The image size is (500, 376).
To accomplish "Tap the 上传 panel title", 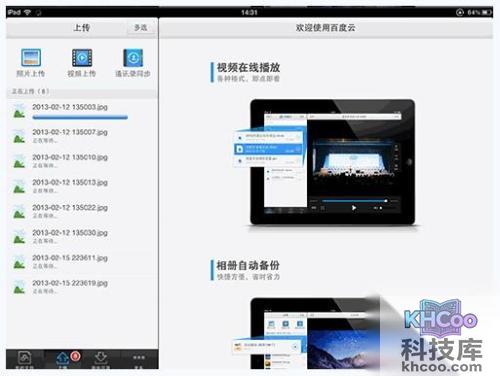I will [x=82, y=28].
